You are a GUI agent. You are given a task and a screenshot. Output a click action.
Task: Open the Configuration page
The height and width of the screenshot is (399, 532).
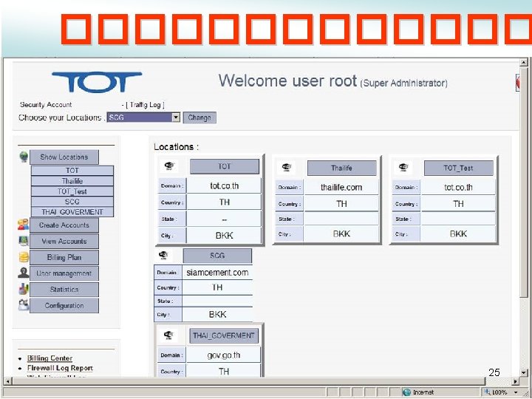point(64,306)
